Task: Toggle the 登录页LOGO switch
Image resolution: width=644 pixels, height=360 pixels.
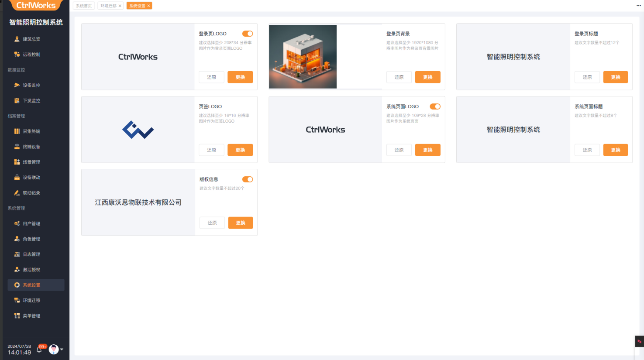Action: (x=248, y=34)
